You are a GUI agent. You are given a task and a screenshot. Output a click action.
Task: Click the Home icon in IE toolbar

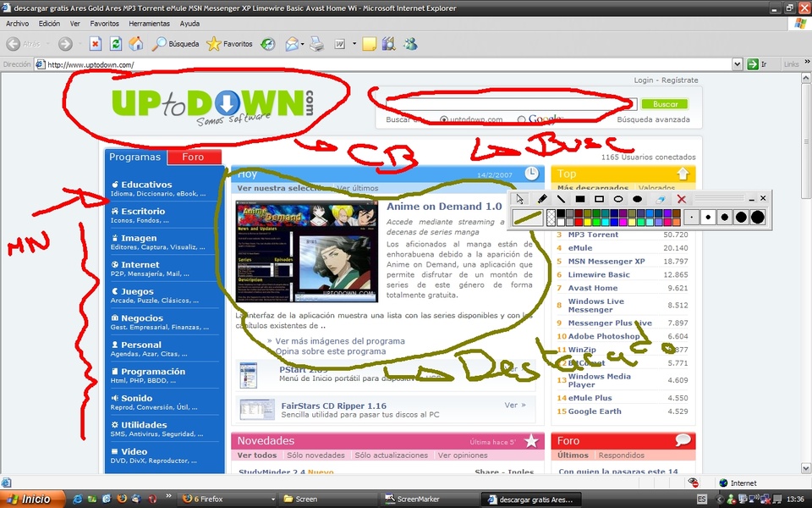click(135, 43)
